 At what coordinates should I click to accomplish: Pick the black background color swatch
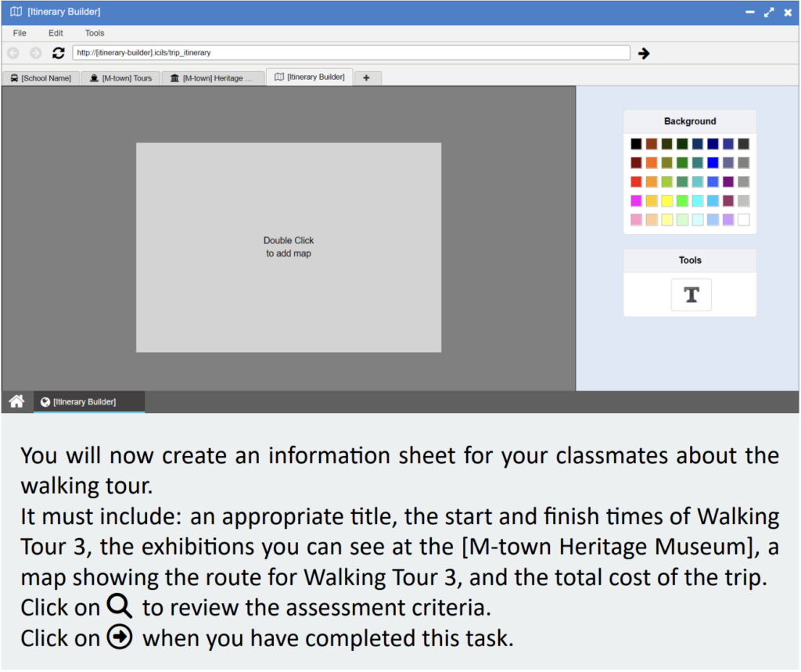636,144
